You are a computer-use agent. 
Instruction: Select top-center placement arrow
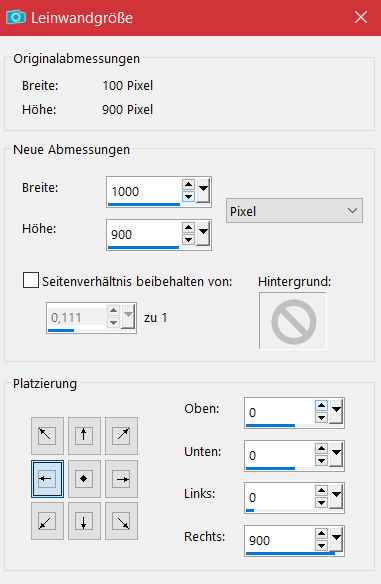pyautogui.click(x=84, y=435)
